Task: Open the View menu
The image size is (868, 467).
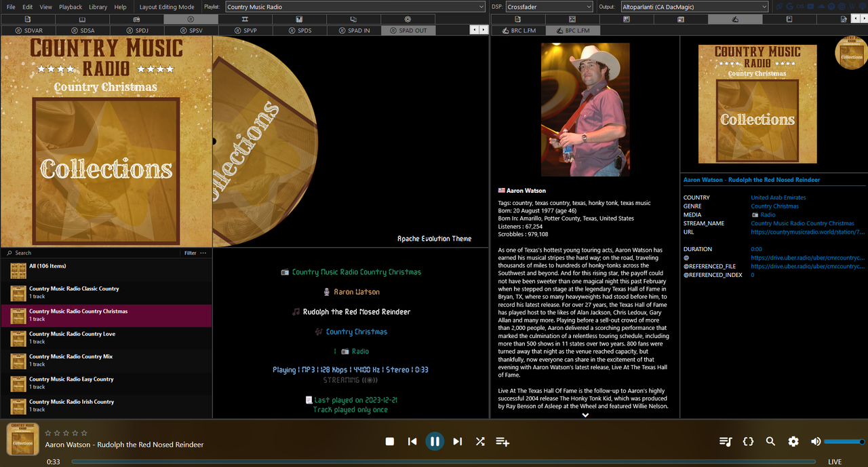Action: pos(45,7)
